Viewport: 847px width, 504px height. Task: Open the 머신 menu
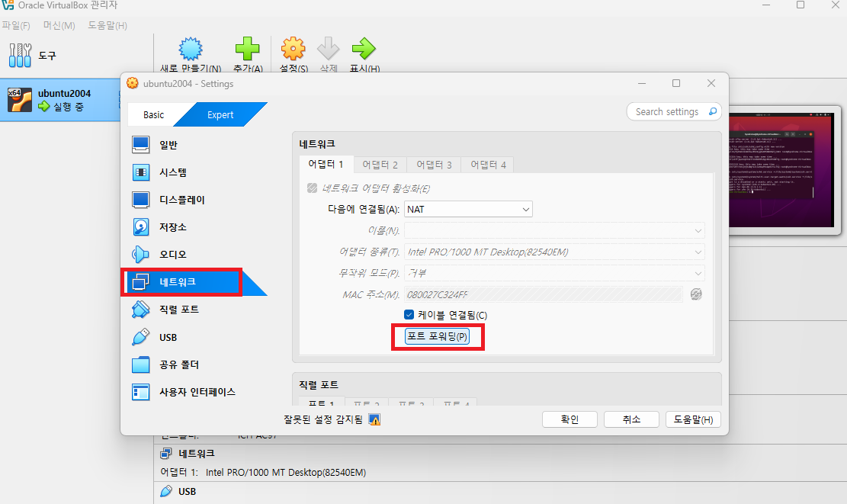pos(59,25)
